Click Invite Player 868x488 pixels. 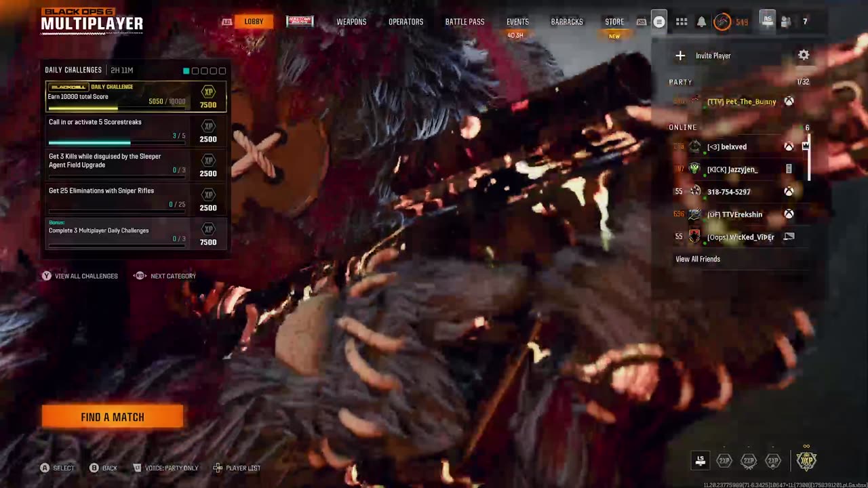click(713, 56)
